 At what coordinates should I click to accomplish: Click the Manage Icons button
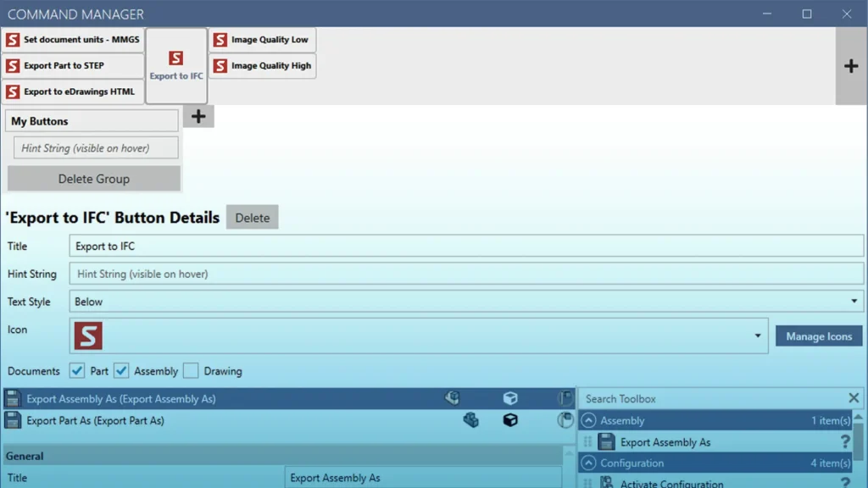tap(818, 336)
